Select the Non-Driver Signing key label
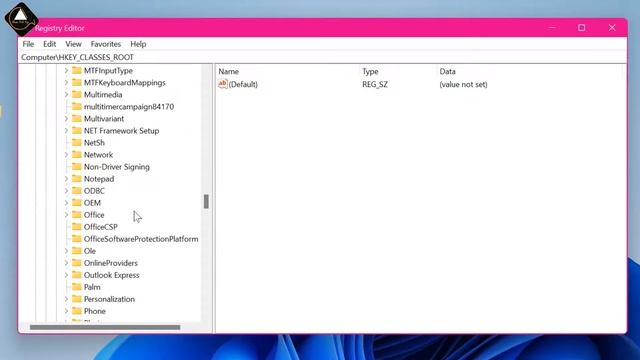640x360 pixels. coord(117,167)
